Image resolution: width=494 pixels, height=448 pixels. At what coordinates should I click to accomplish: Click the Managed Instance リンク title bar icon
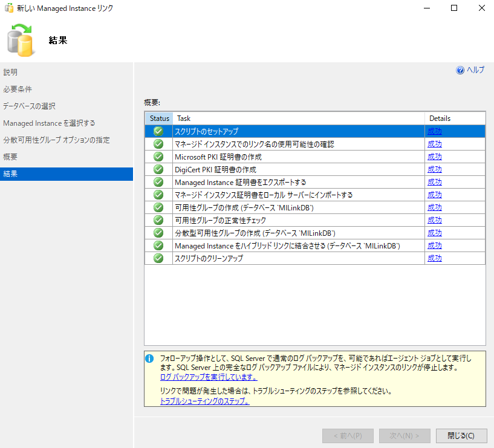pyautogui.click(x=8, y=8)
